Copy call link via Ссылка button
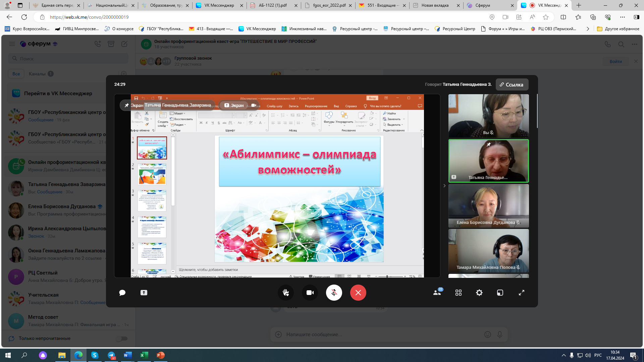This screenshot has width=644, height=362. click(512, 84)
